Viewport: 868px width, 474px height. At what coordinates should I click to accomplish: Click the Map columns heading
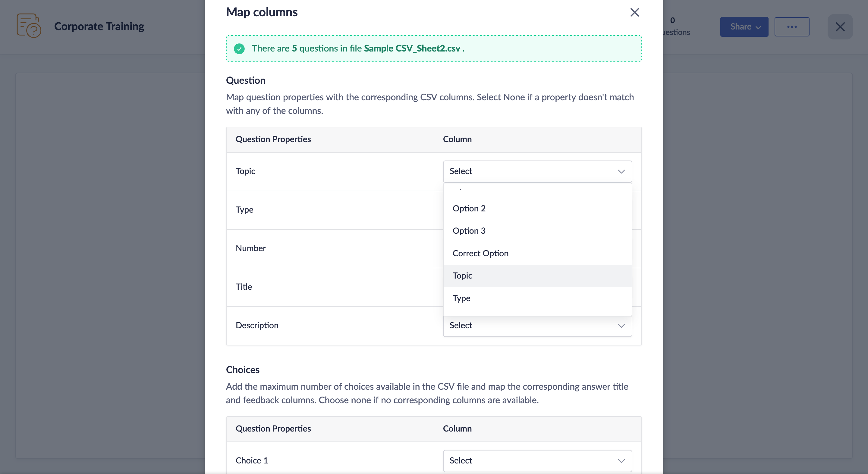pos(262,12)
